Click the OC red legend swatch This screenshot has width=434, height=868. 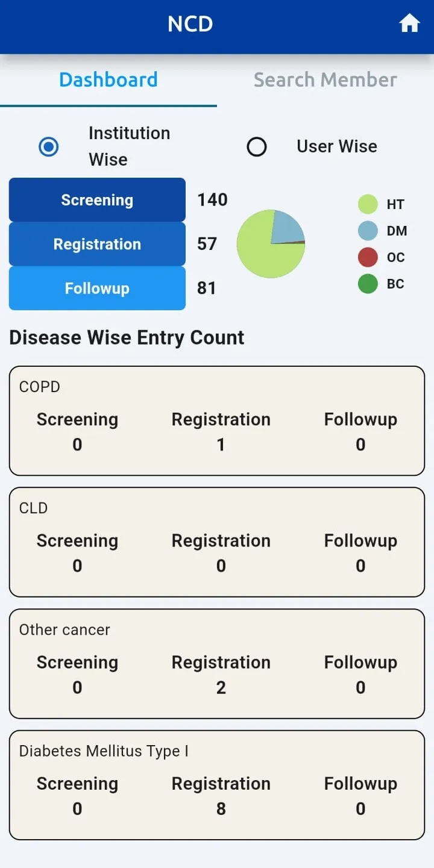coord(368,257)
